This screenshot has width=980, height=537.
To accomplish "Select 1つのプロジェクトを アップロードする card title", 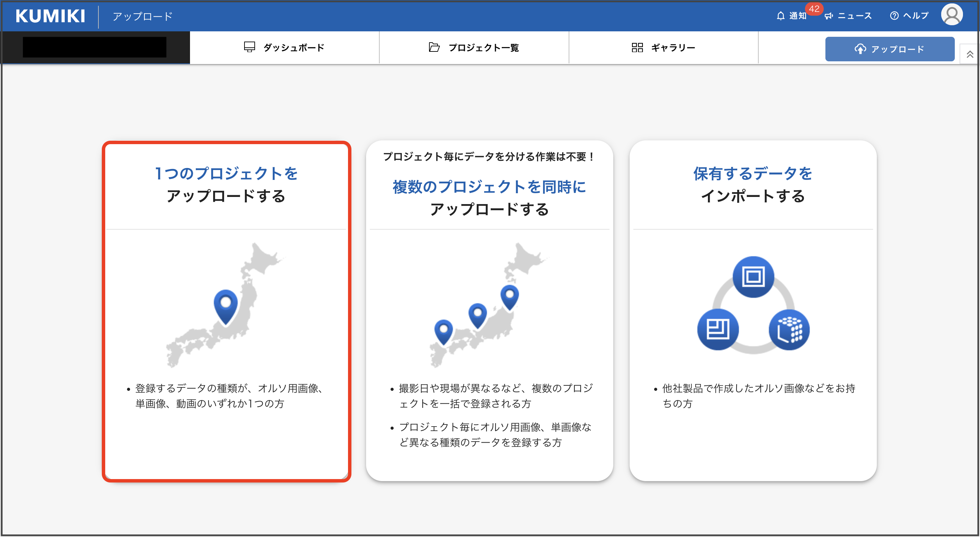I will tap(226, 185).
